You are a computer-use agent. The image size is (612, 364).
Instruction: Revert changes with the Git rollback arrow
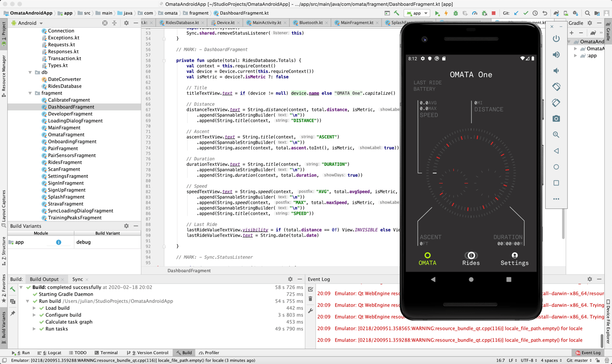(545, 13)
